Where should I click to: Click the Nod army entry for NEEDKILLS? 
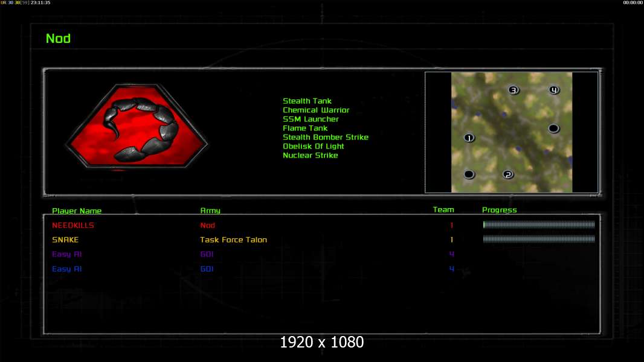[207, 225]
